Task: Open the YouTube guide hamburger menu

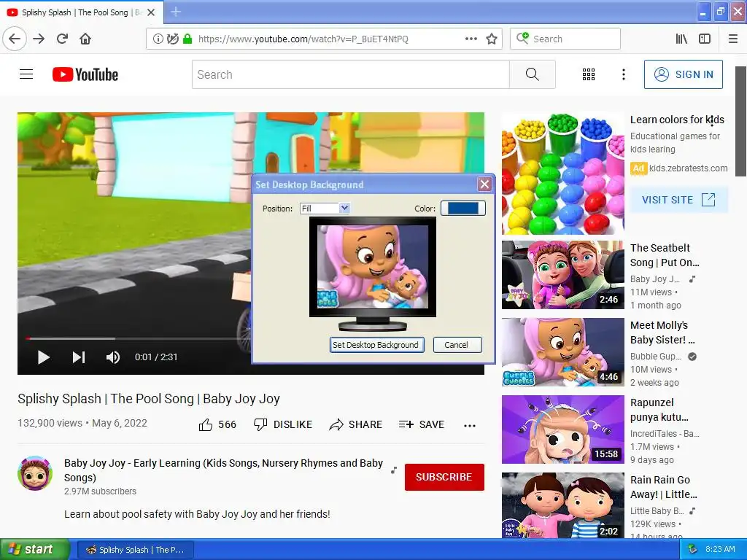Action: 26,74
